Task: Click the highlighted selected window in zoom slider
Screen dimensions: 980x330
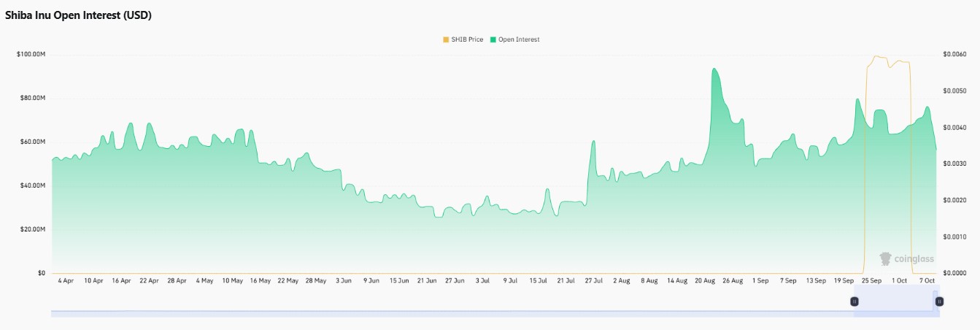Action: [x=897, y=302]
